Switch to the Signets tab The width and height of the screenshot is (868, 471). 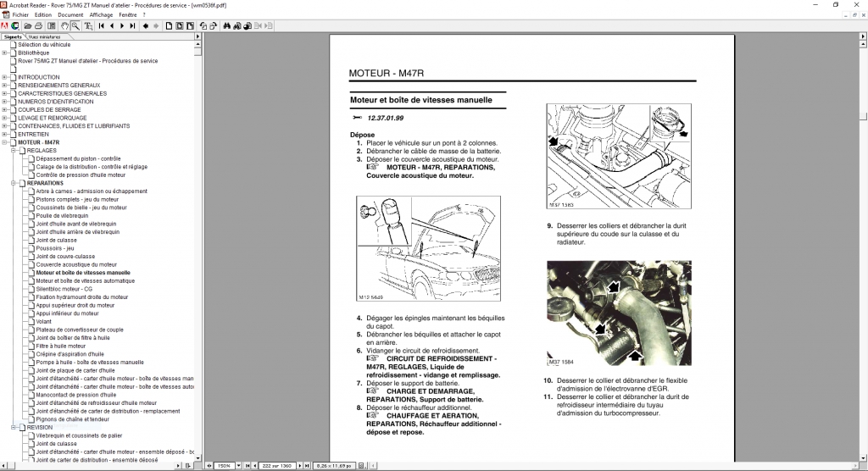click(x=12, y=36)
